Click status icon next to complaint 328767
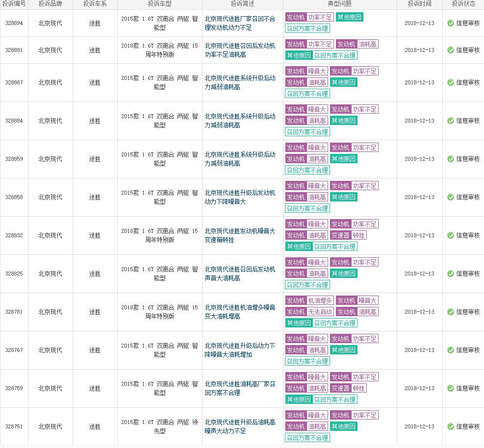Image resolution: width=484 pixels, height=448 pixels. (x=450, y=350)
